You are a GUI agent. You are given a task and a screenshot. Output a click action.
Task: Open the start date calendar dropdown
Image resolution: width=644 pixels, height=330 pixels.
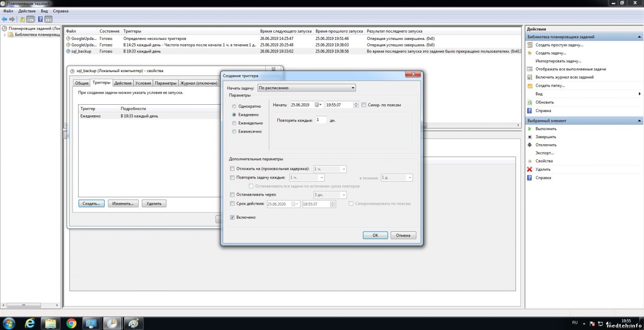tap(318, 105)
